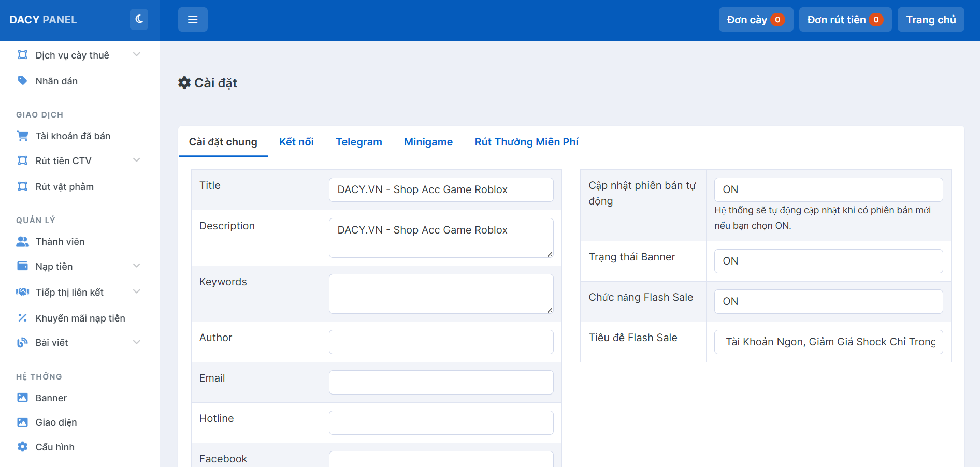Click the hamburger menu button

click(193, 20)
